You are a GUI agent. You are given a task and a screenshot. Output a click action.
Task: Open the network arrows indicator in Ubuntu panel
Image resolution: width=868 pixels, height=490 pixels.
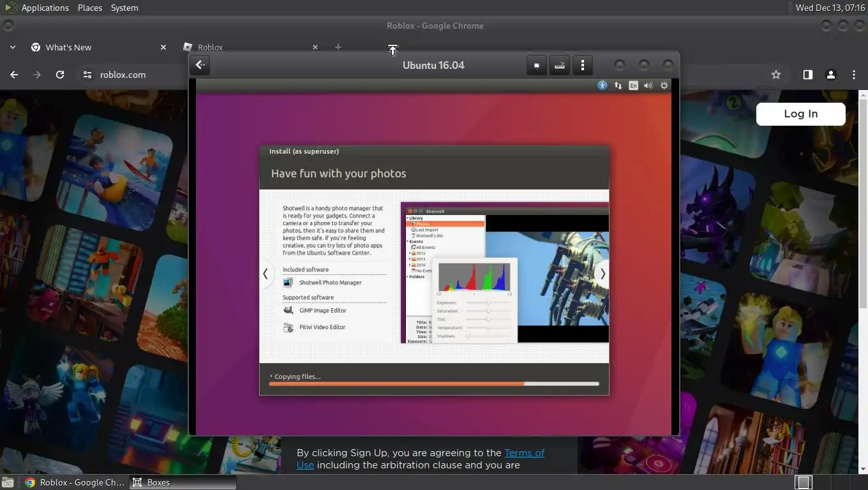[618, 85]
